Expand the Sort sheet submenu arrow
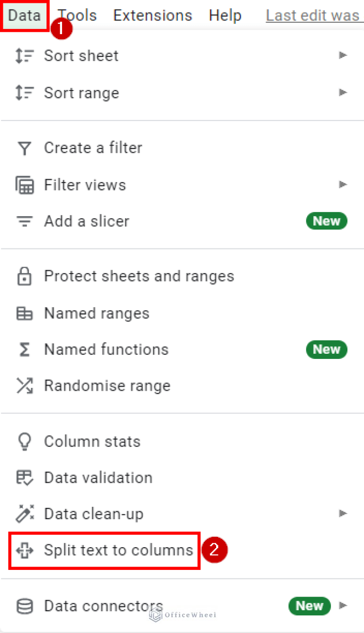Viewport: 364px width, 633px height. (x=343, y=55)
